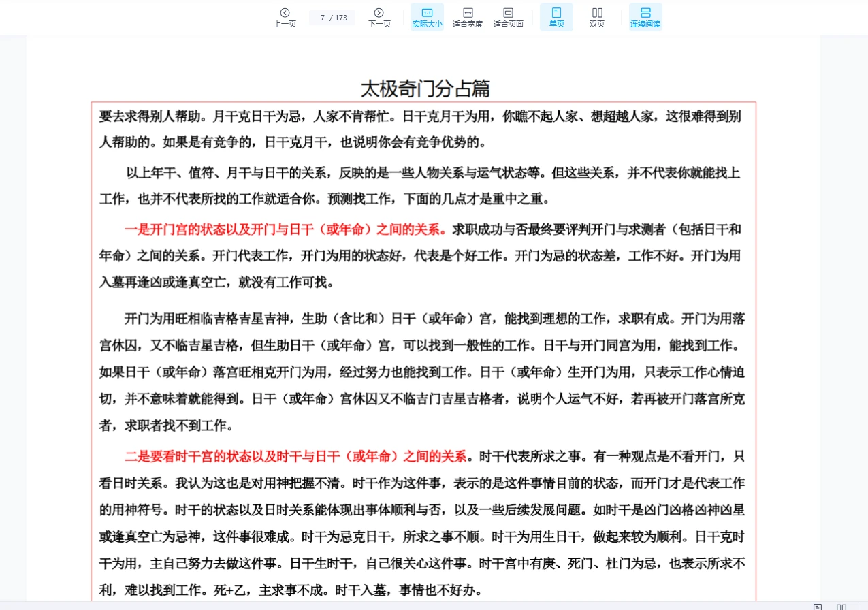Click the page number field showing 7 / 173
The image size is (868, 610).
click(x=332, y=16)
